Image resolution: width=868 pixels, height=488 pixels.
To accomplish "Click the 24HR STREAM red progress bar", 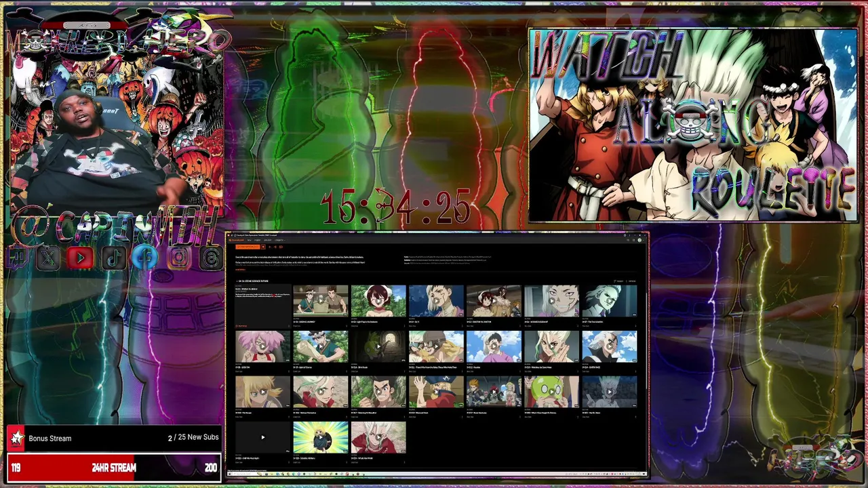I will pyautogui.click(x=114, y=468).
